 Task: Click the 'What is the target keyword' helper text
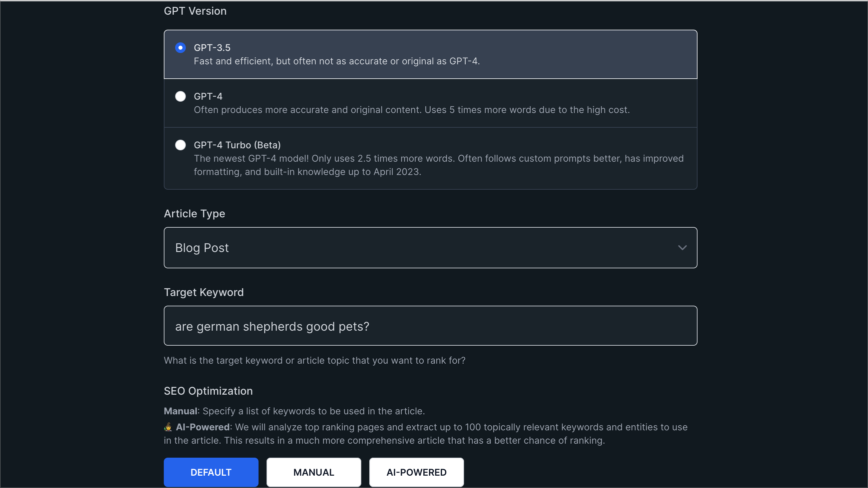314,360
